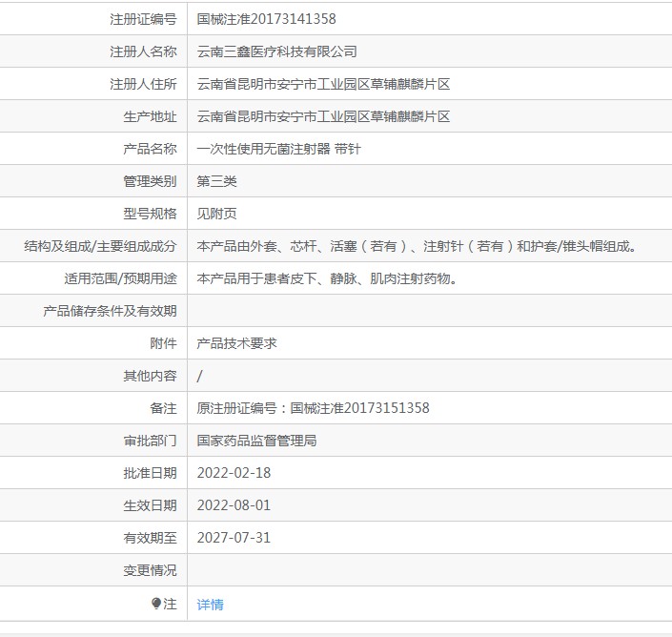The width and height of the screenshot is (672, 637).
Task: Click the 管理类别 row label
Action: point(150,181)
